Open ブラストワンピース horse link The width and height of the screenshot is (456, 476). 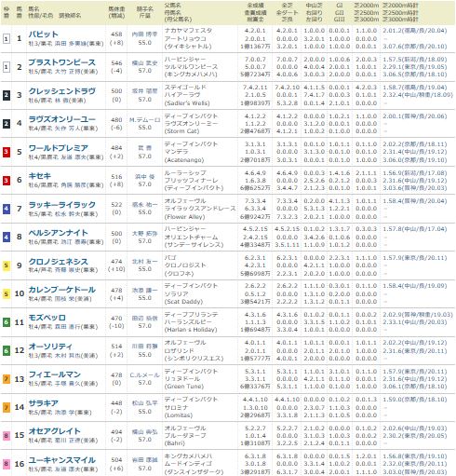[x=61, y=62]
